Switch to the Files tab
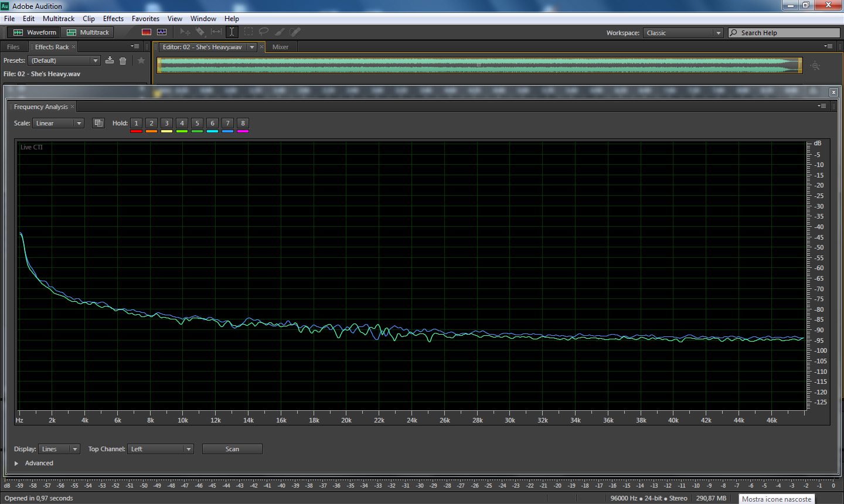Image resolution: width=844 pixels, height=504 pixels. coord(13,47)
